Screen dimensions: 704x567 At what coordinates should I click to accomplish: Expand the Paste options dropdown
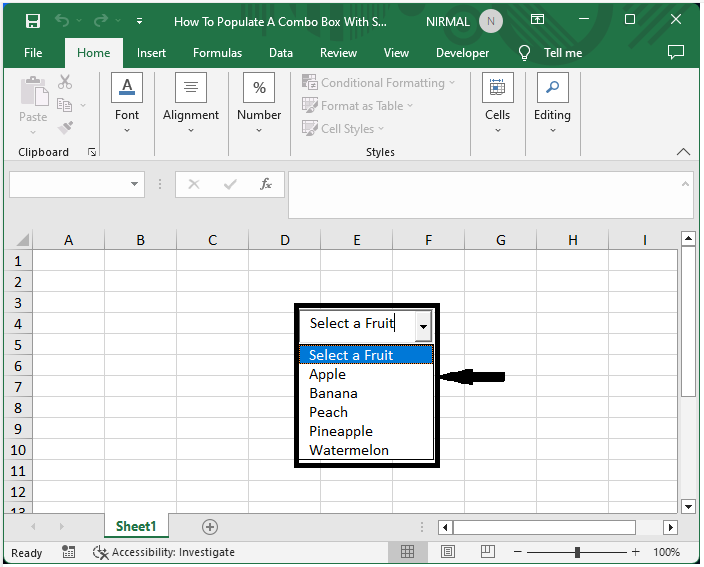(x=33, y=132)
